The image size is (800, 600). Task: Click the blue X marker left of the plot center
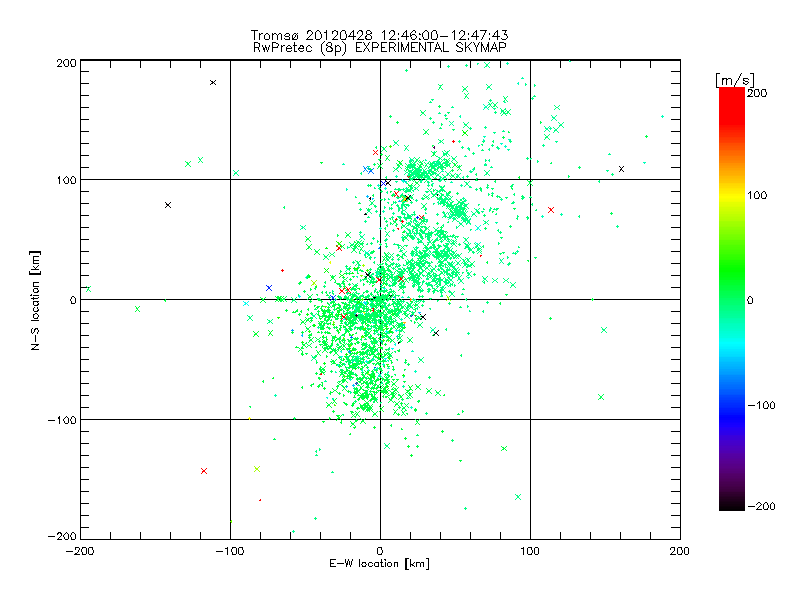269,288
